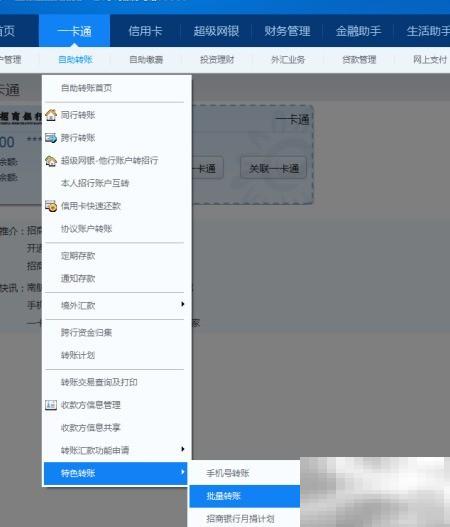
Task: Select 网上支付 in the submenu bar
Action: (430, 60)
